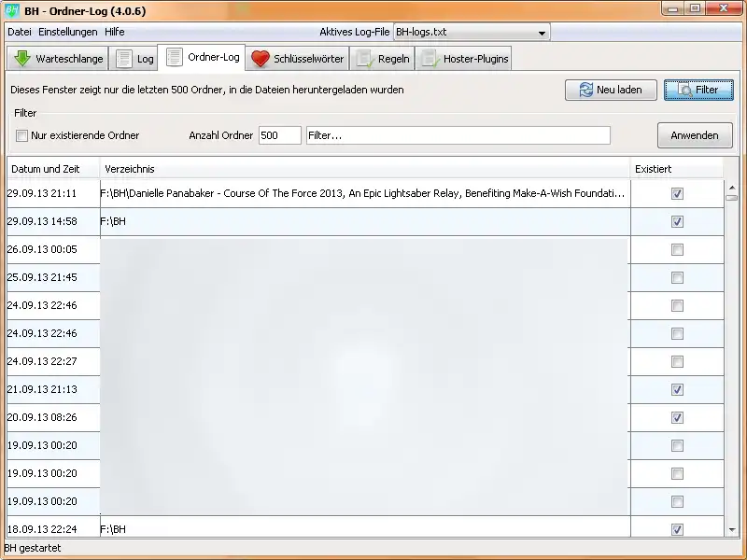747x560 pixels.
Task: Toggle Existiert checkbox for 24.09.13 22:27
Action: (x=677, y=361)
